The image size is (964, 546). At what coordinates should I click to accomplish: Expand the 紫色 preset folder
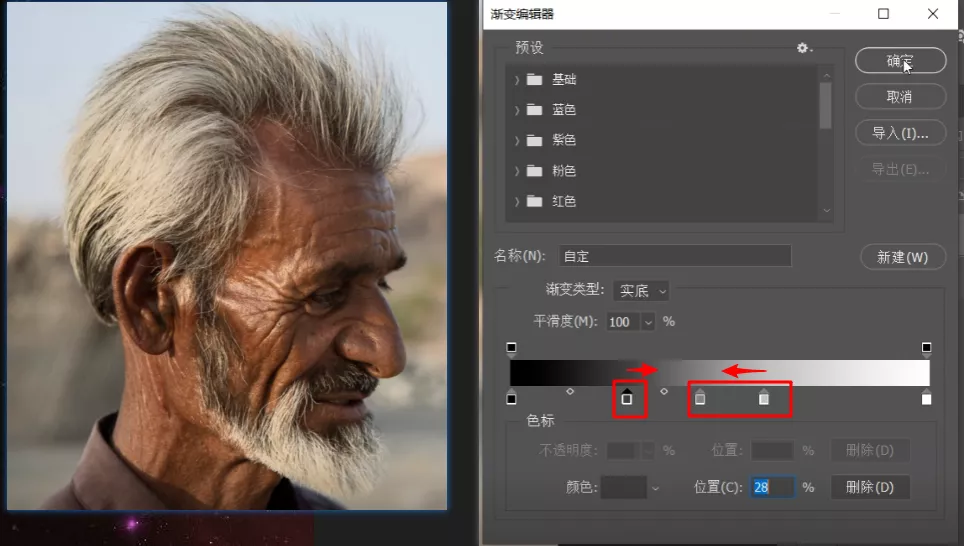(516, 141)
